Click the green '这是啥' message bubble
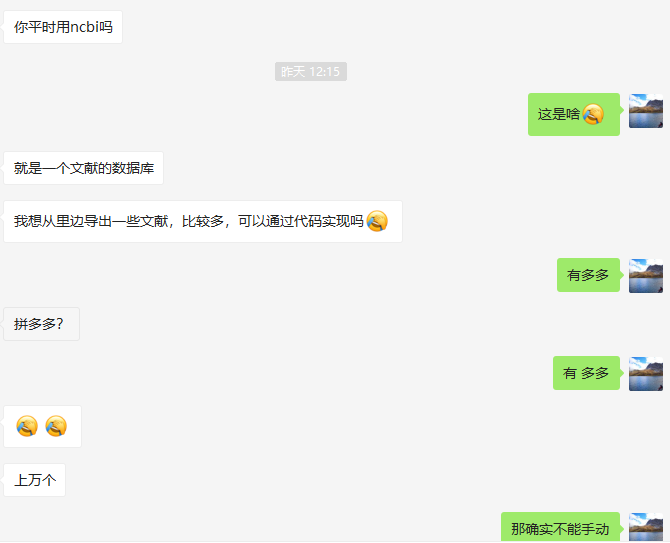 [574, 114]
